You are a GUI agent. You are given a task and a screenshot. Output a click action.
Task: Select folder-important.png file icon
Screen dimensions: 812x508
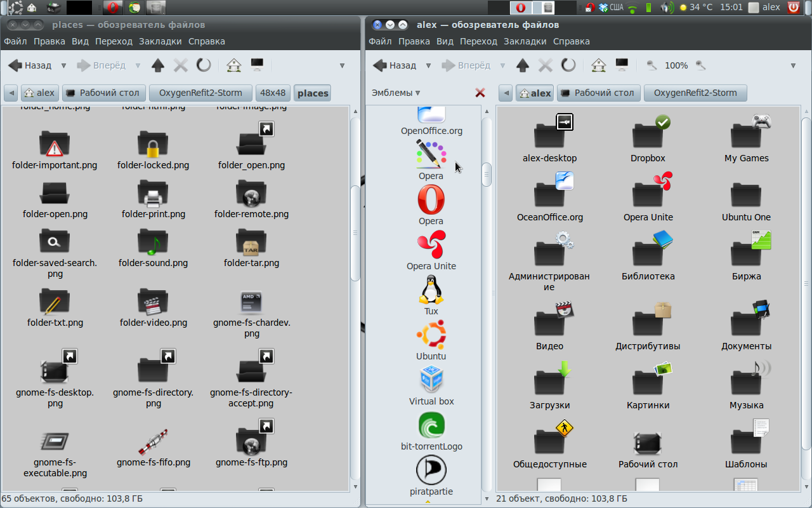[x=55, y=145]
